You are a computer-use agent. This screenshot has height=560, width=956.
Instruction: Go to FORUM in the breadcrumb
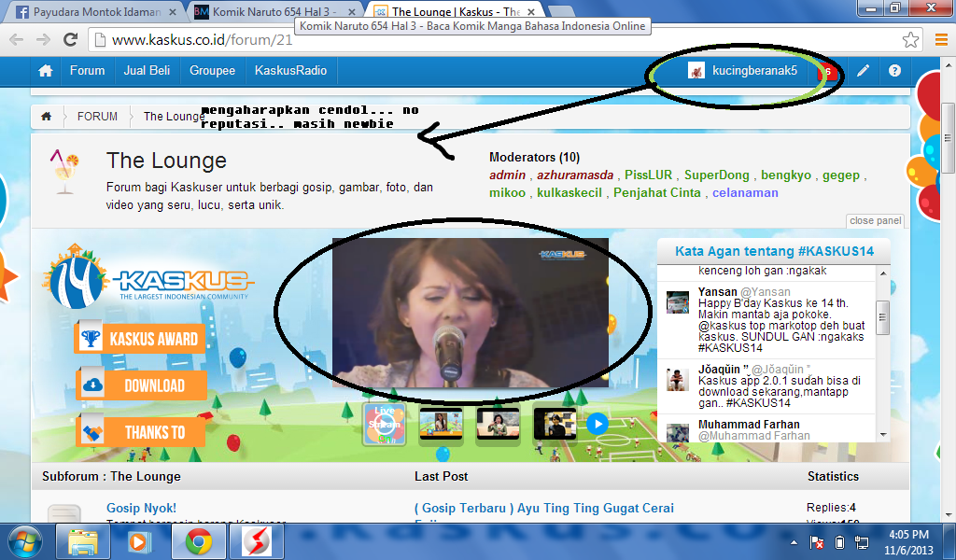coord(97,117)
